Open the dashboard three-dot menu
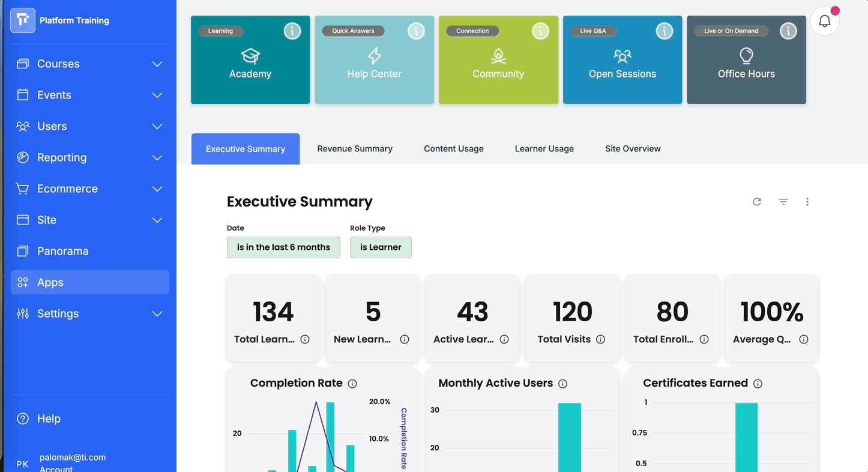 807,202
